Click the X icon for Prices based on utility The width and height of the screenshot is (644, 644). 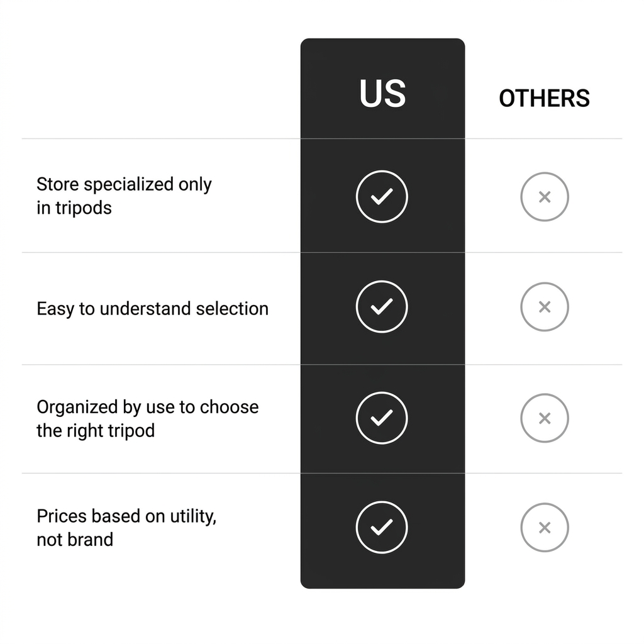click(x=545, y=528)
